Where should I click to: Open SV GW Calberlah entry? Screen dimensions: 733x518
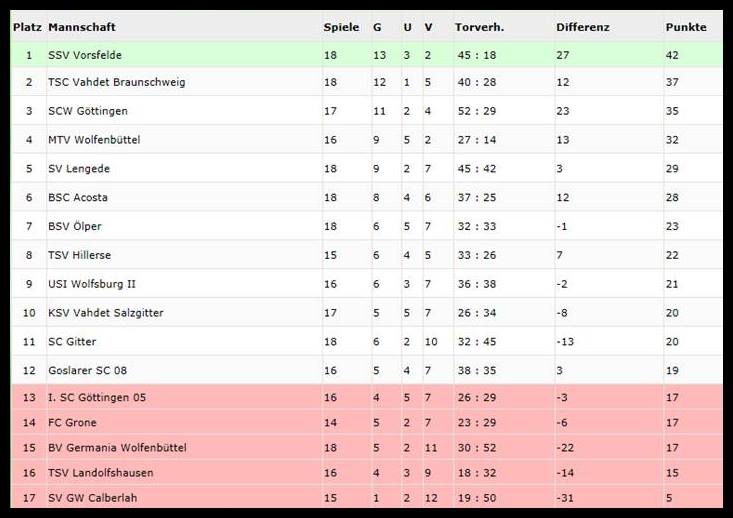tap(93, 497)
